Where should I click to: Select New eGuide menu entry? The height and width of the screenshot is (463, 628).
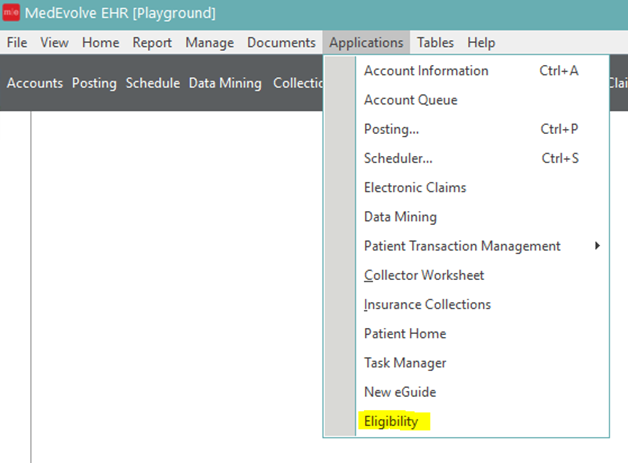482,392
